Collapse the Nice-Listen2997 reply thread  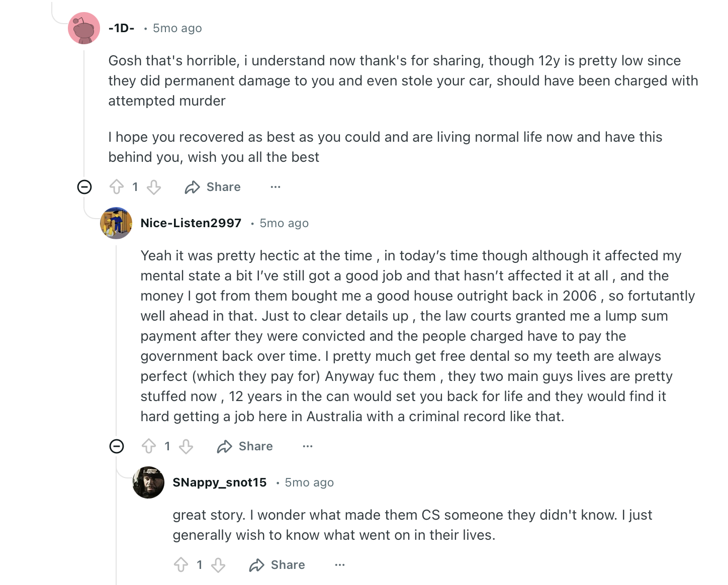coord(117,446)
